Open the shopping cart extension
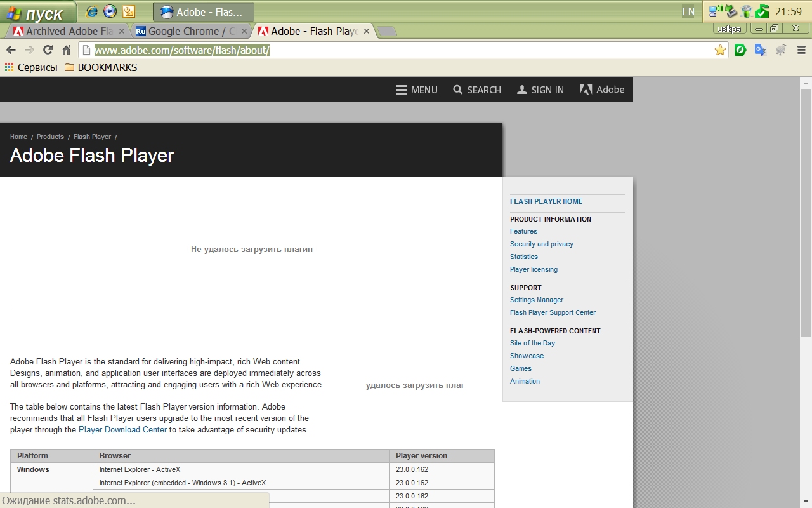812x508 pixels. coord(781,50)
